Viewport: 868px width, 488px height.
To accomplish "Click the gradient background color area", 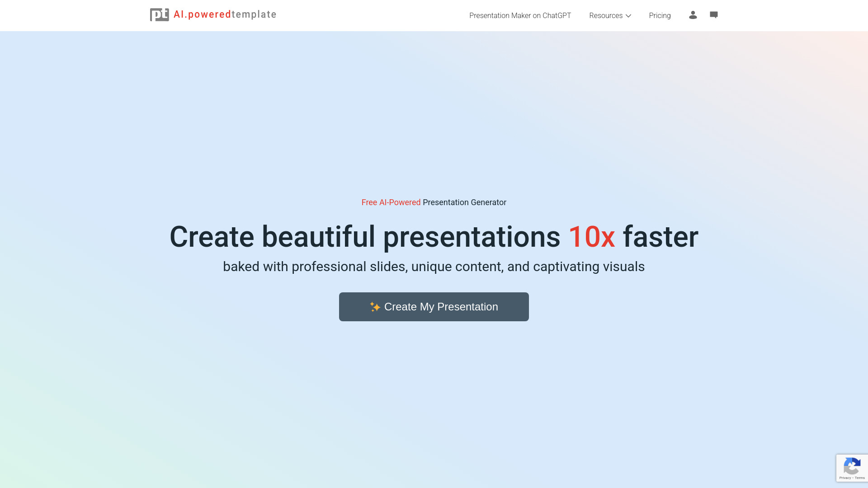I will point(434,119).
